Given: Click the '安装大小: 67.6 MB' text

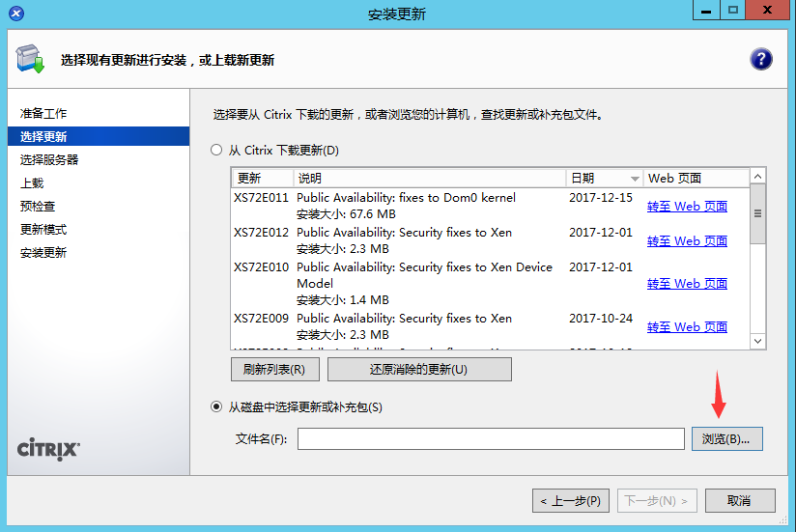Looking at the screenshot, I should (x=346, y=214).
